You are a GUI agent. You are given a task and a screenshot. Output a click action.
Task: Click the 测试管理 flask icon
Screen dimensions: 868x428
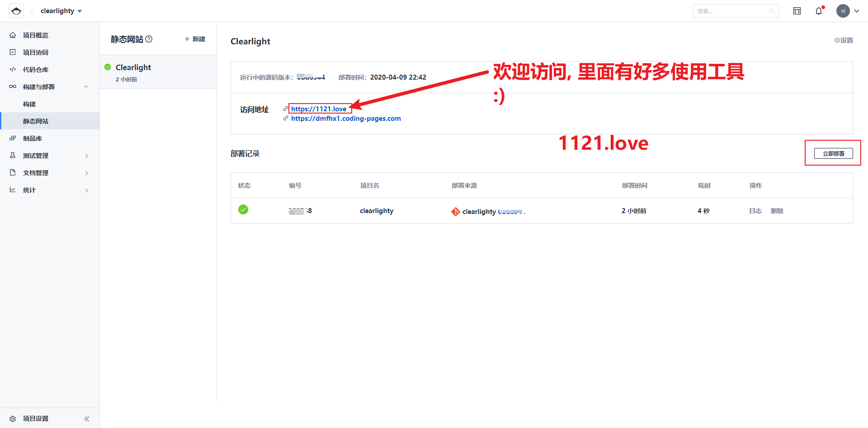(x=13, y=155)
